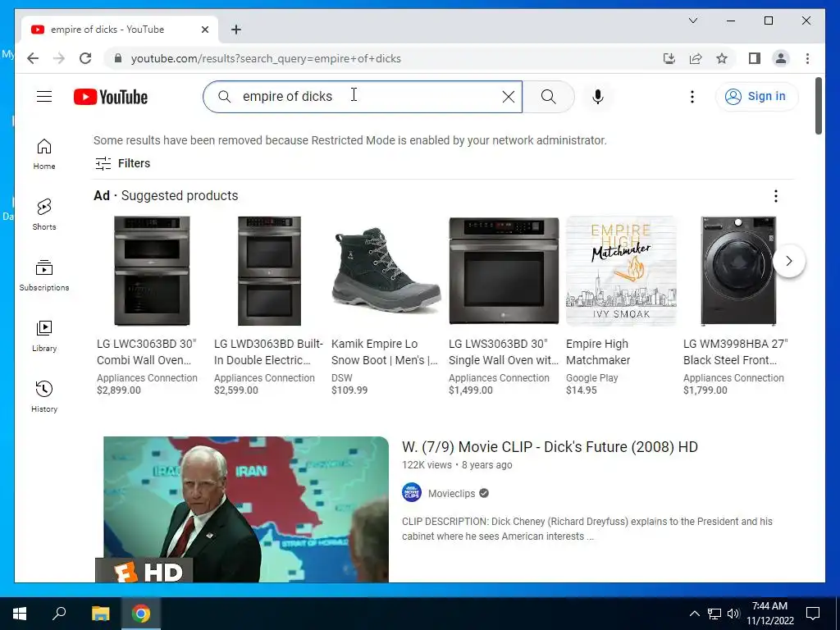840x630 pixels.
Task: Open the Windows notification center
Action: tap(813, 614)
